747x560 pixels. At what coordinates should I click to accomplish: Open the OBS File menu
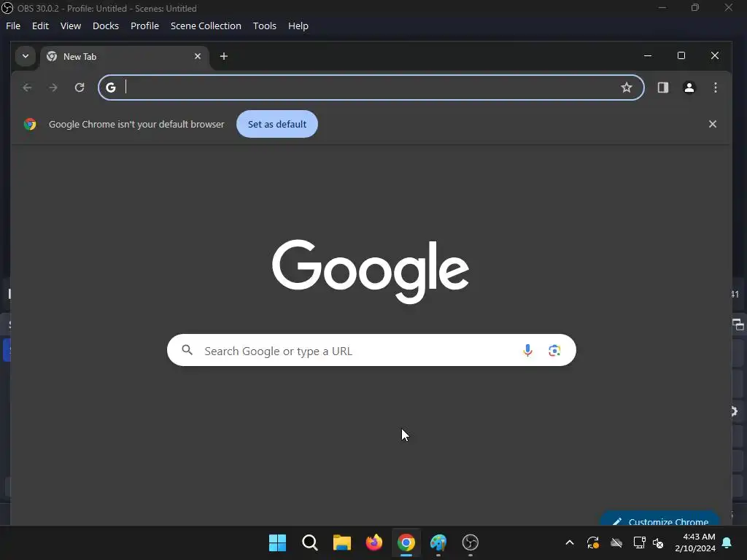coord(13,26)
